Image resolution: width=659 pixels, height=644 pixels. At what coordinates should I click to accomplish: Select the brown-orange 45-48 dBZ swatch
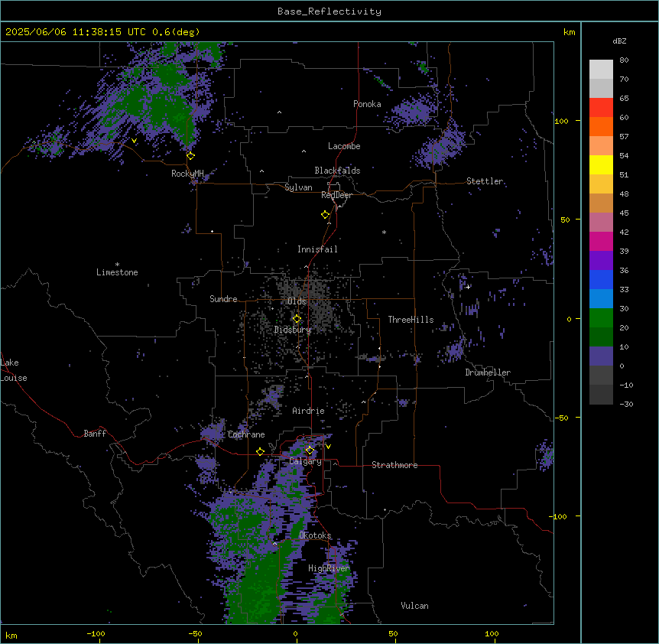601,203
